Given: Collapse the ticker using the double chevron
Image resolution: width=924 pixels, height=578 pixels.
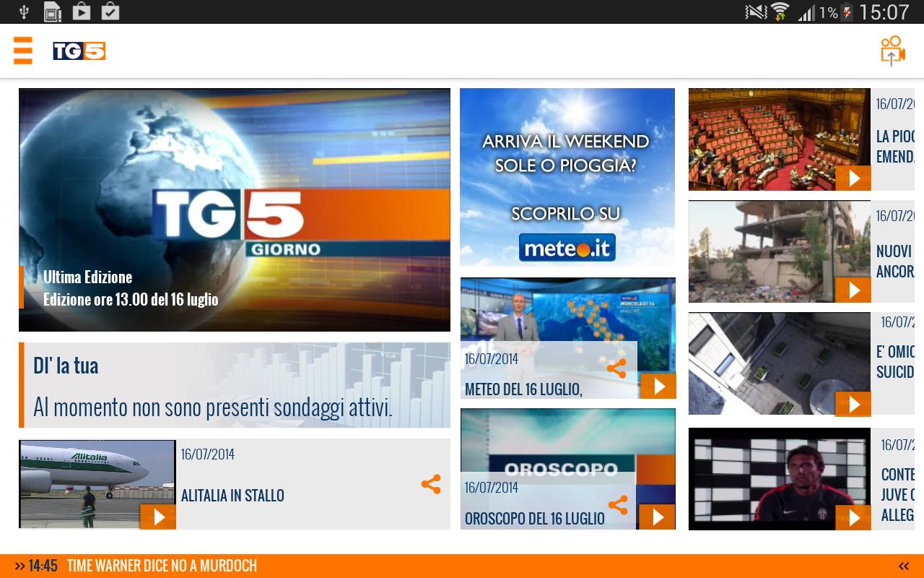Looking at the screenshot, I should click(x=903, y=566).
